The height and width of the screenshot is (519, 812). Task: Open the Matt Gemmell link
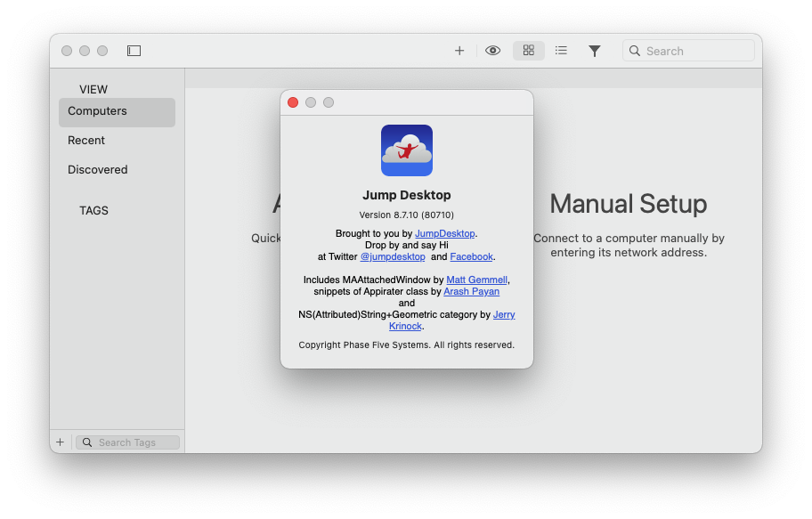pos(476,280)
